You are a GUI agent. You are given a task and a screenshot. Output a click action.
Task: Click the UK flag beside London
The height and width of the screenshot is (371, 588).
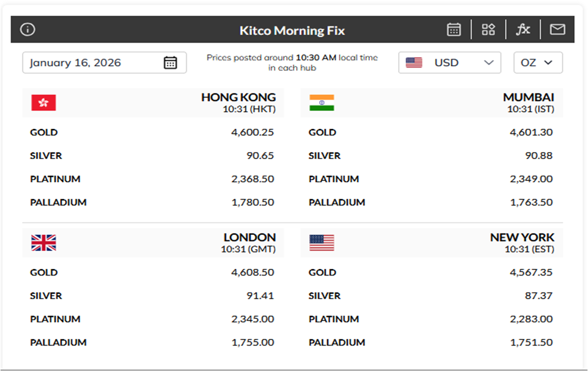[43, 243]
